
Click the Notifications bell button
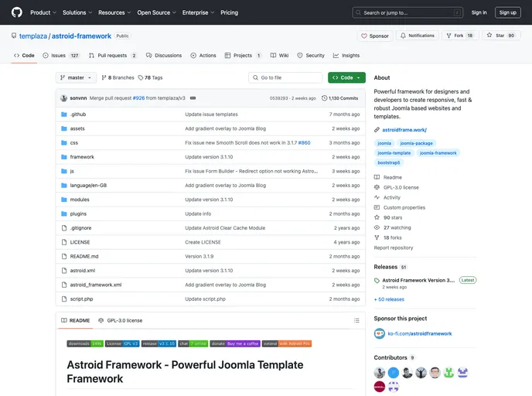pos(417,36)
